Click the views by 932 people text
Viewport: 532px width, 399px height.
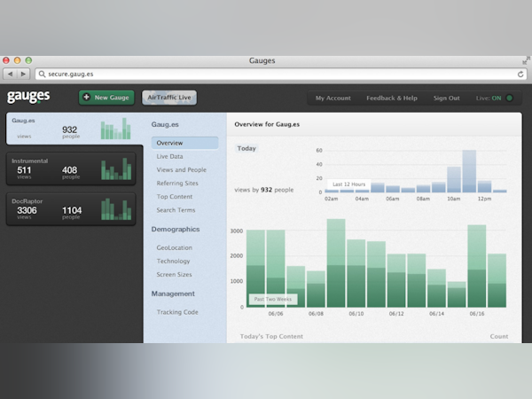264,190
